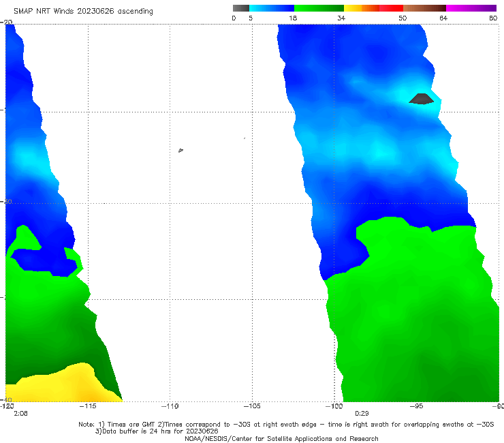Click the '-115' longitude axis label
The width and height of the screenshot is (504, 443).
[88, 406]
